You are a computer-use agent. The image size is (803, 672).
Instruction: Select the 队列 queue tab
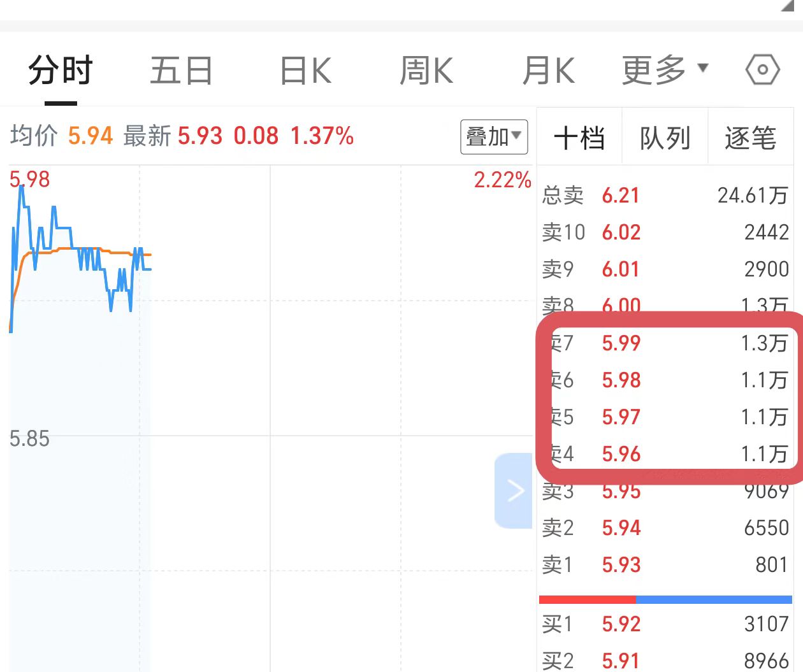pos(665,137)
